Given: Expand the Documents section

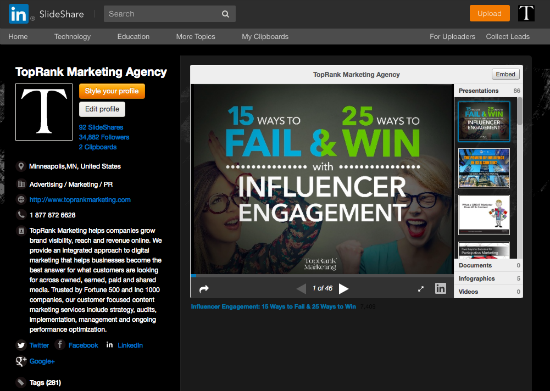Looking at the screenshot, I should coord(488,265).
